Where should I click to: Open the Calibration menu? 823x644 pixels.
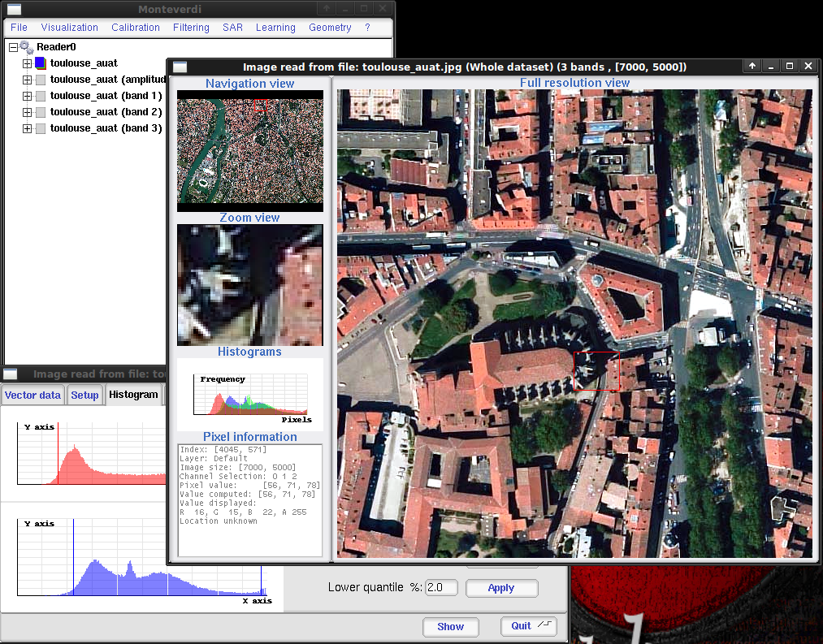coord(136,28)
